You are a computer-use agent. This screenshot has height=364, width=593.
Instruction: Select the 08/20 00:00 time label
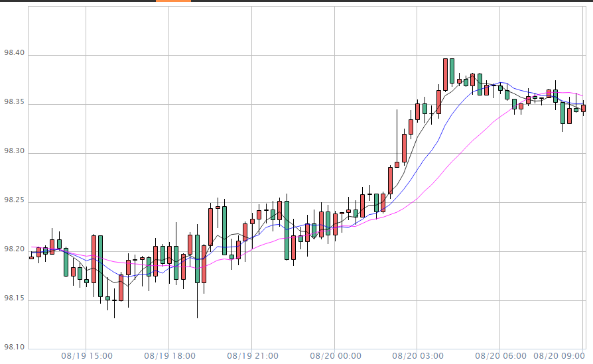click(x=335, y=356)
